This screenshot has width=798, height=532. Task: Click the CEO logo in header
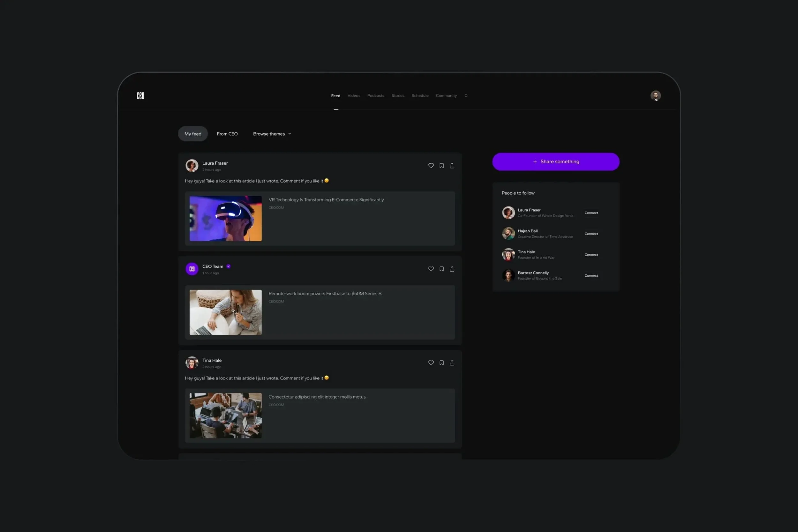[x=140, y=96]
